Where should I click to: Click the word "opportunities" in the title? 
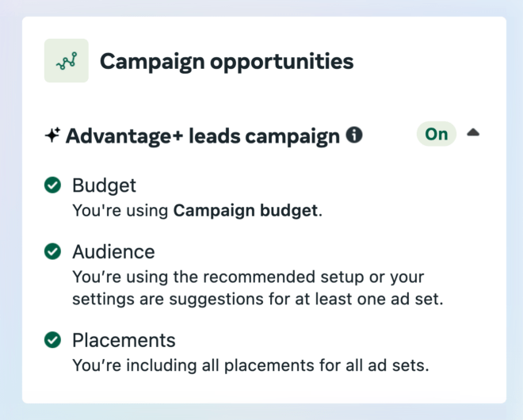[x=282, y=63]
